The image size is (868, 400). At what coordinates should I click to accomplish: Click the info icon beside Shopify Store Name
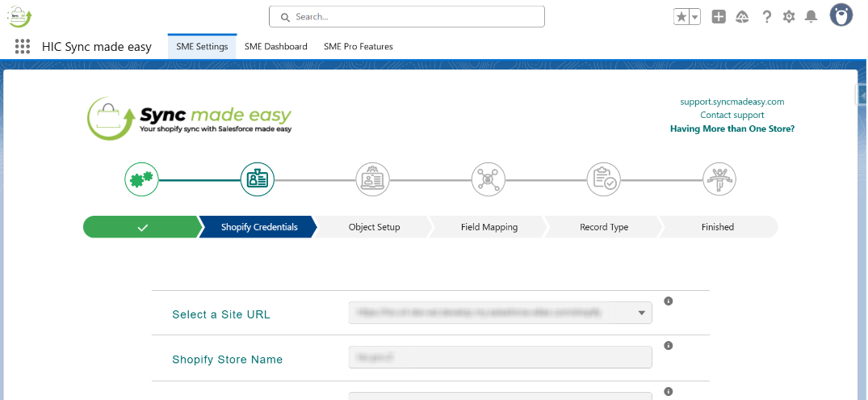point(669,346)
